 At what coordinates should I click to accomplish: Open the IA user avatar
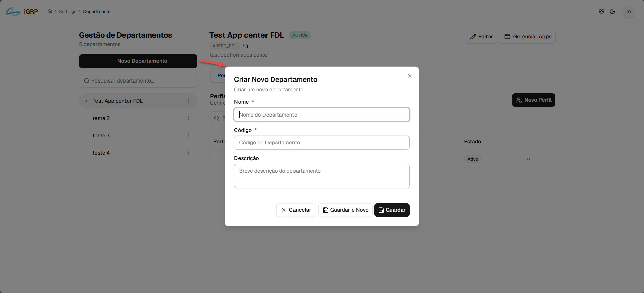coord(629,11)
